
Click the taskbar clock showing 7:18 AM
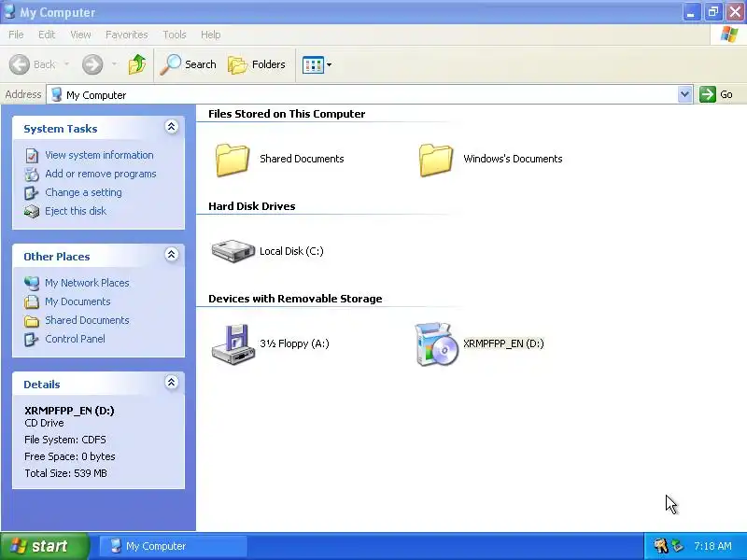pyautogui.click(x=712, y=546)
